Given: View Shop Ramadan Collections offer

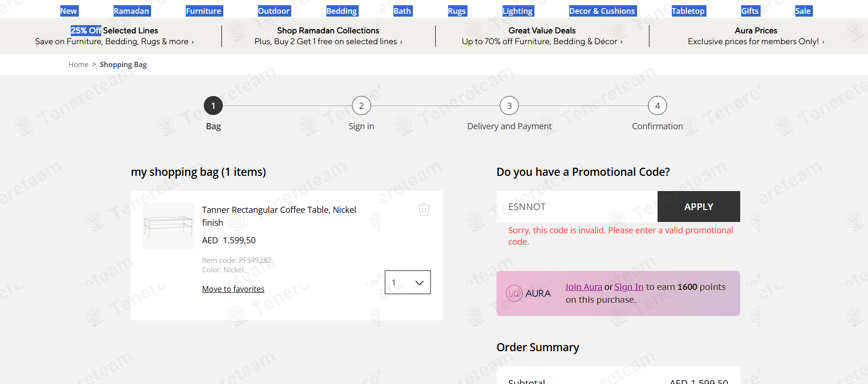Looking at the screenshot, I should [328, 36].
